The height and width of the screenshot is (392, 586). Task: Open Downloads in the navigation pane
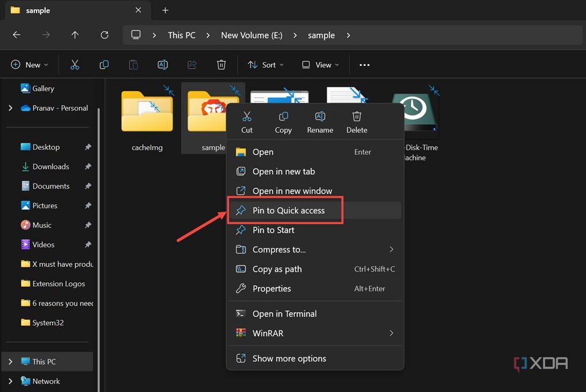46,166
